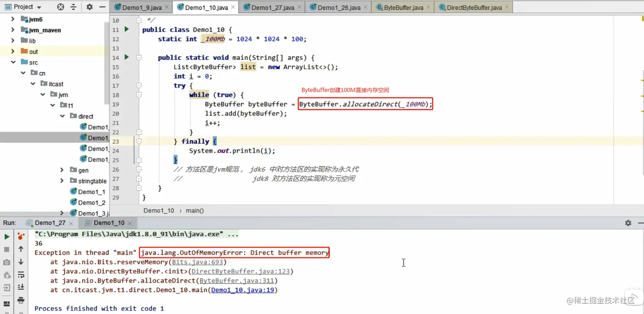Open the Demo1_10 run tab
This screenshot has width=644, height=314.
pos(109,223)
